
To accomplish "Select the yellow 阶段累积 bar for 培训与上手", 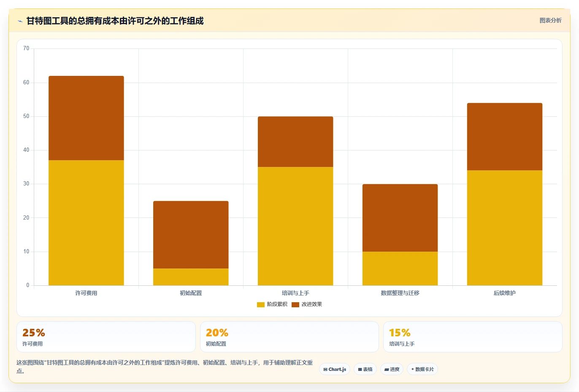I will tap(295, 226).
